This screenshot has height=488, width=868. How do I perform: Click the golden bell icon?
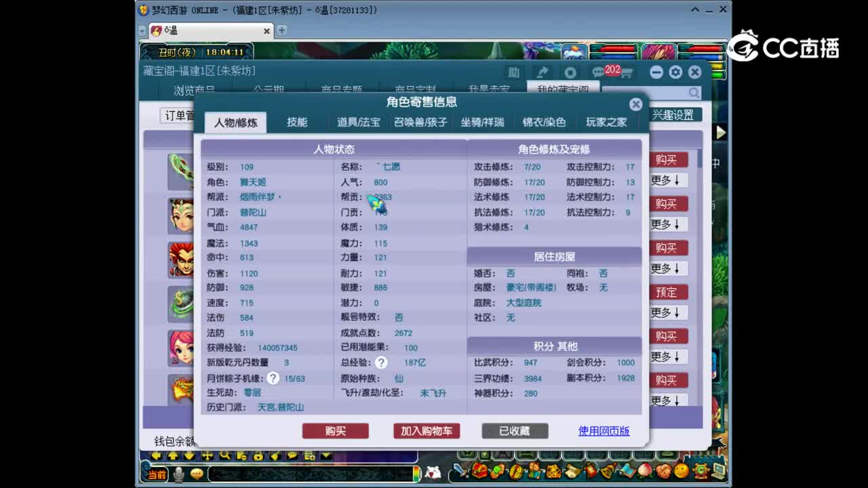[x=609, y=470]
